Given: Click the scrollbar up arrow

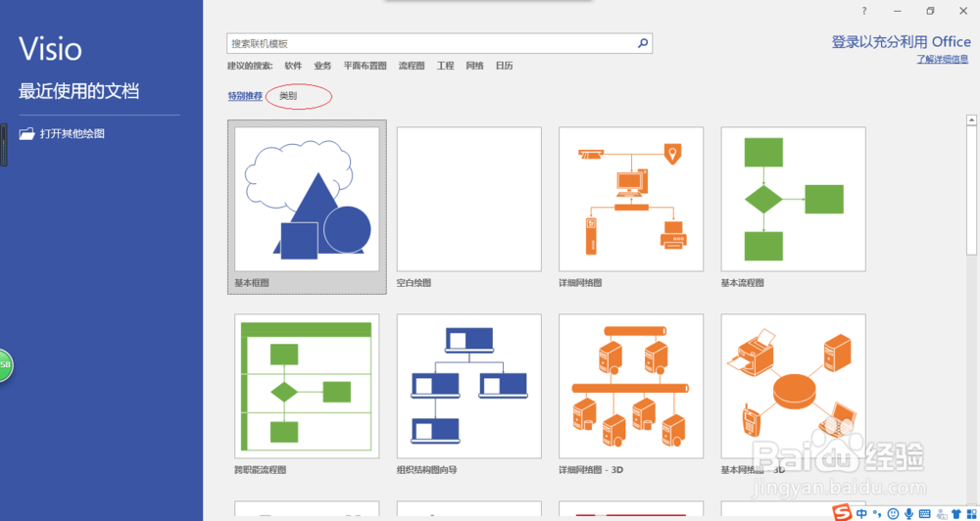Looking at the screenshot, I should tap(972, 119).
